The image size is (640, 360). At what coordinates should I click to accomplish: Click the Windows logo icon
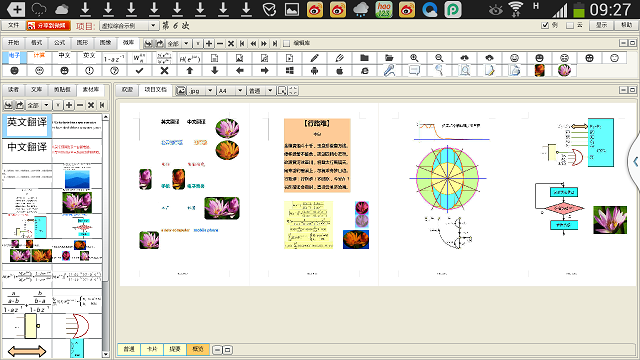289,71
